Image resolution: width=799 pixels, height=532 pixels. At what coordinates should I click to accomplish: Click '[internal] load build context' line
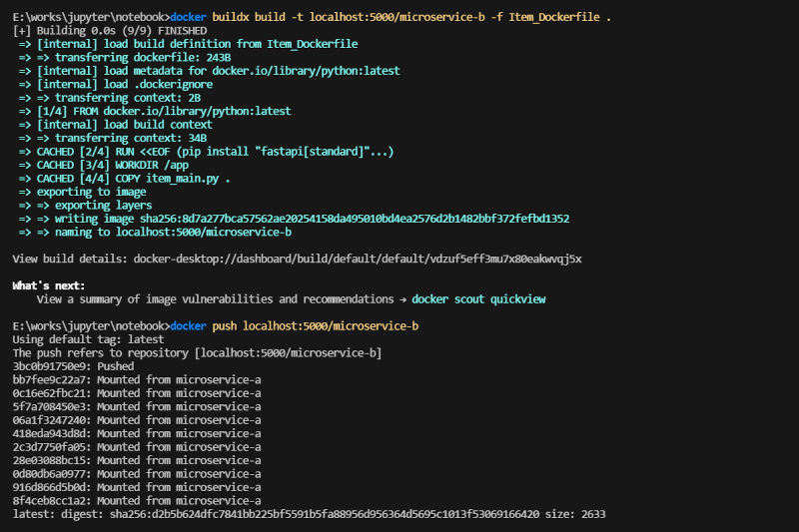pos(116,125)
